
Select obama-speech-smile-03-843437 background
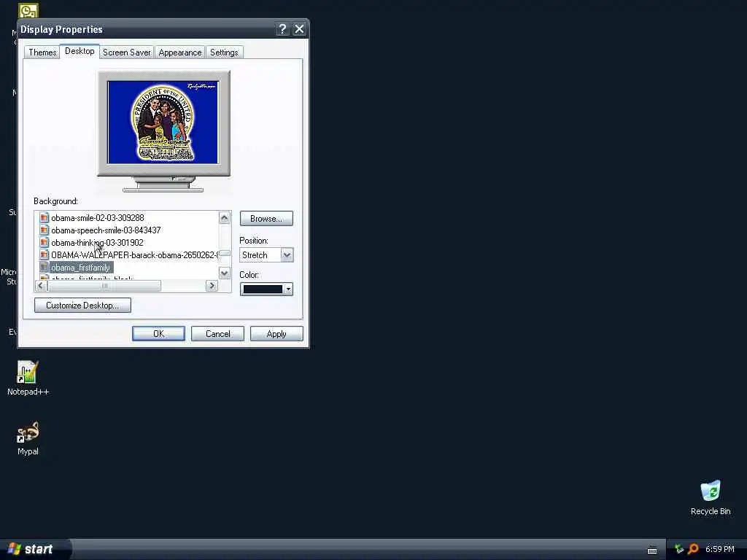(x=106, y=230)
